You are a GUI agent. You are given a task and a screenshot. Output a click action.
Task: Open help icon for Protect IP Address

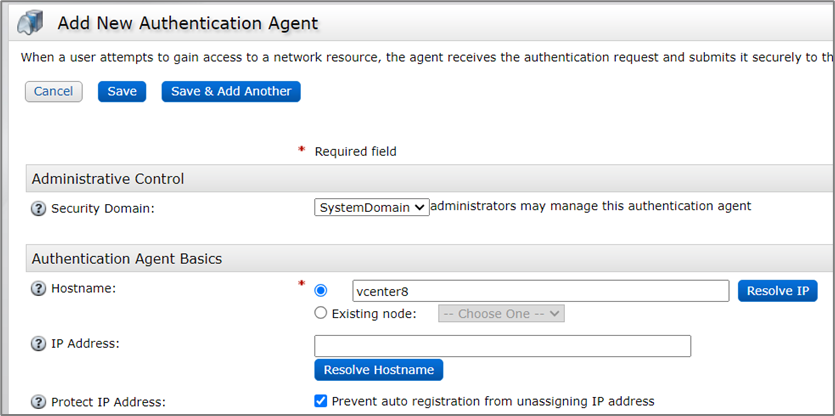39,402
